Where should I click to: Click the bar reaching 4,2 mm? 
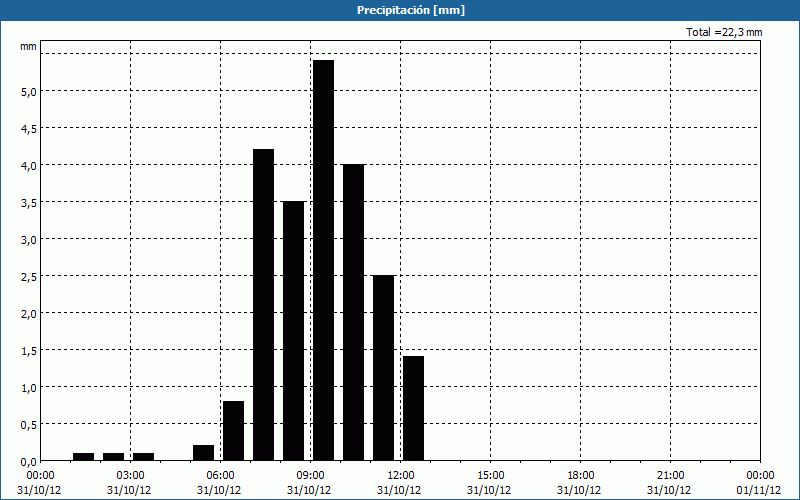pyautogui.click(x=264, y=305)
